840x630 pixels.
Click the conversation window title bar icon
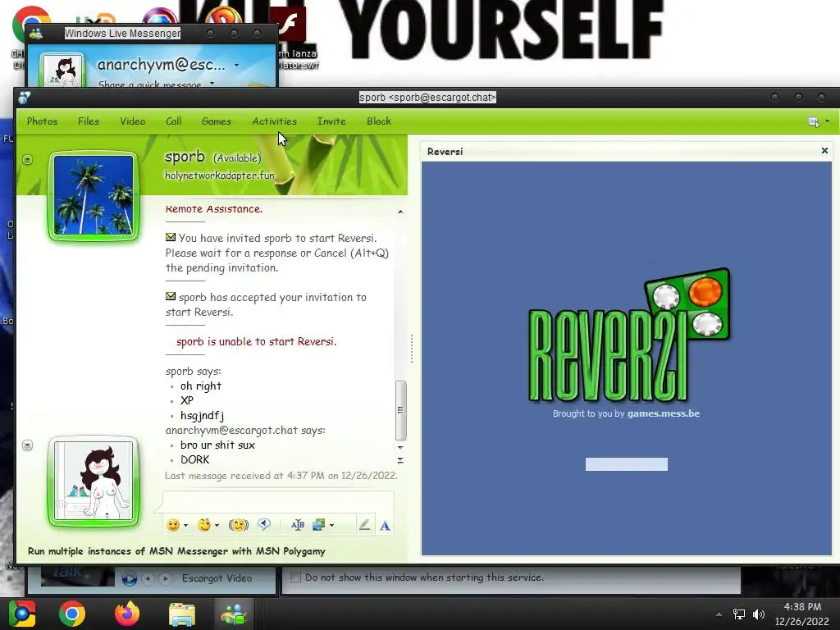tap(25, 98)
